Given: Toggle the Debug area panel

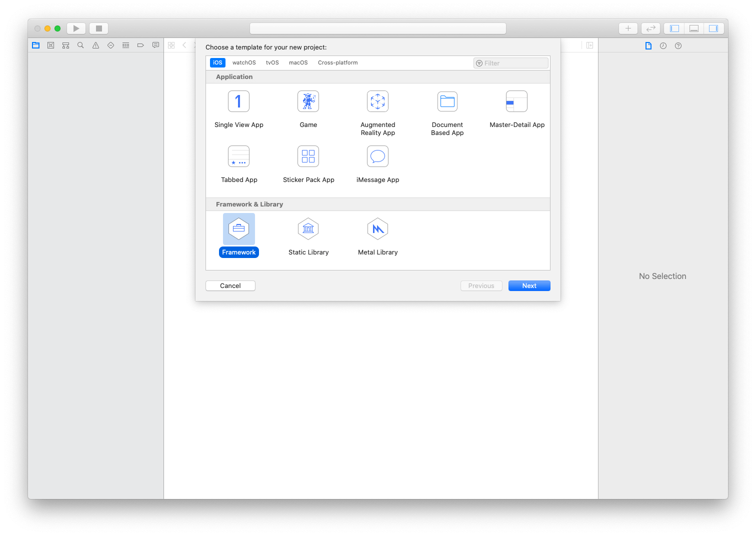Looking at the screenshot, I should pyautogui.click(x=693, y=28).
